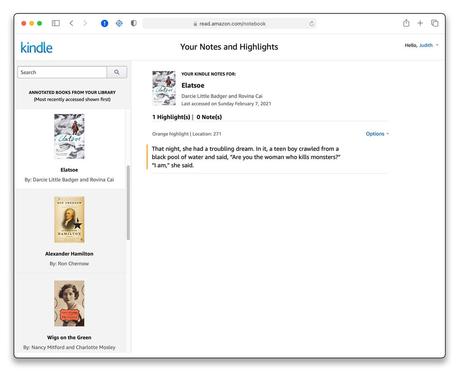This screenshot has height=373, width=460.
Task: Open the Share icon in toolbar
Action: click(x=406, y=23)
